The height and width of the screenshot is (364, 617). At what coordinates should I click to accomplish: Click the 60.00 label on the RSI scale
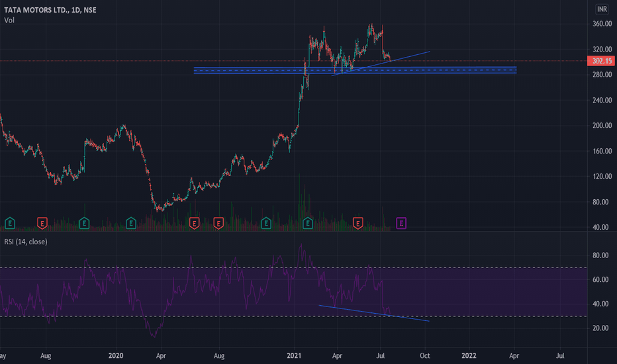click(x=600, y=279)
